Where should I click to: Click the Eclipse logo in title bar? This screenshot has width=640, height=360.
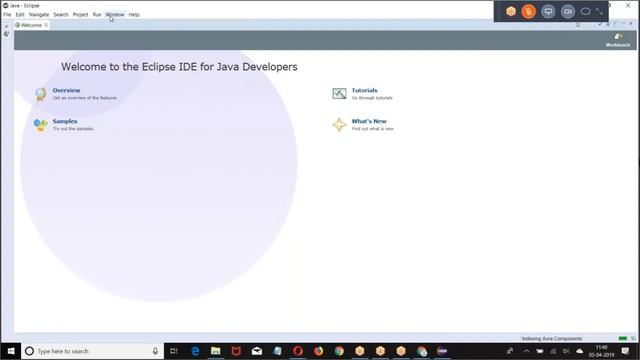point(6,6)
